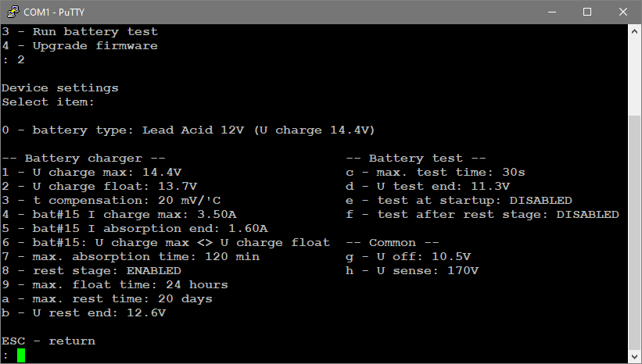642x364 pixels.
Task: Click 'test after rest stage: DISABLED' line
Action: tap(482, 215)
